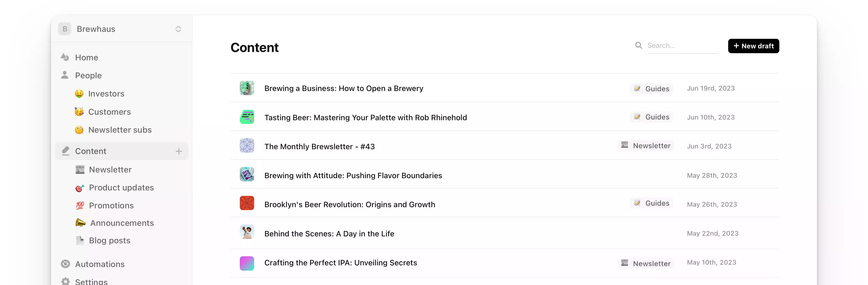Click the Content pencil icon in sidebar
868x285 pixels.
pos(65,151)
